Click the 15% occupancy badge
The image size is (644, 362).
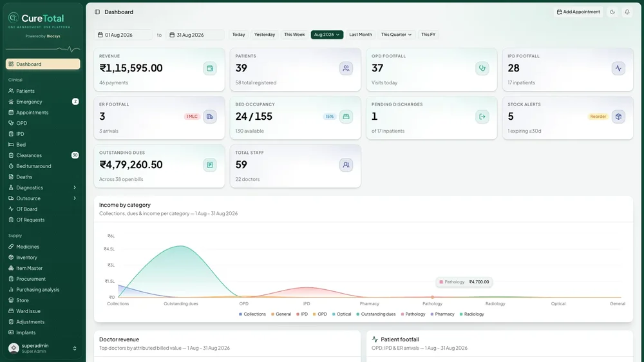(329, 117)
